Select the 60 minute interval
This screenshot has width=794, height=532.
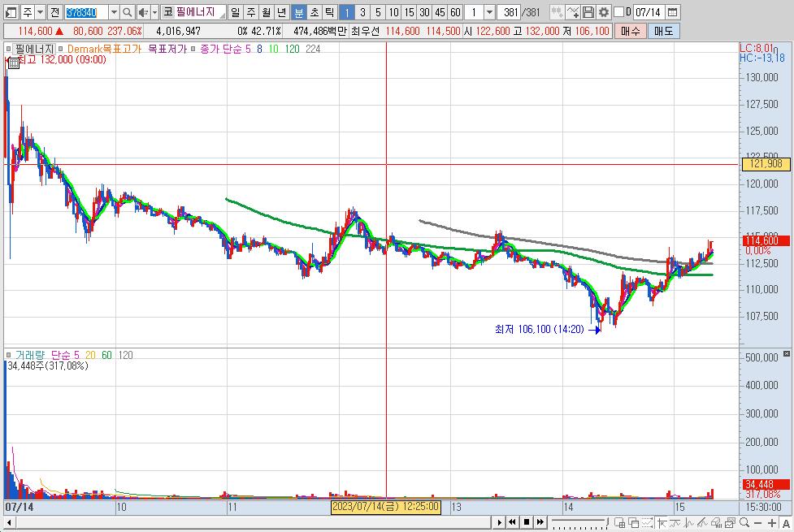(x=455, y=12)
